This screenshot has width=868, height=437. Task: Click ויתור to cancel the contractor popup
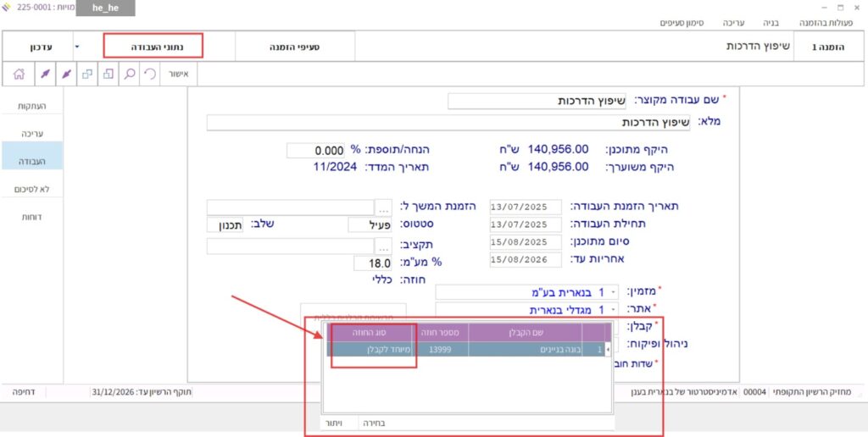pyautogui.click(x=332, y=422)
